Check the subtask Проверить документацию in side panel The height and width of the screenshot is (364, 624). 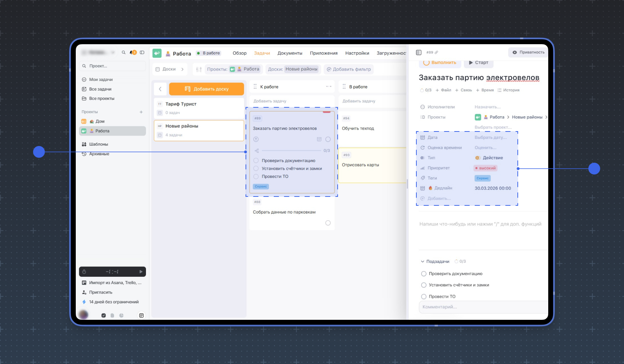point(424,274)
